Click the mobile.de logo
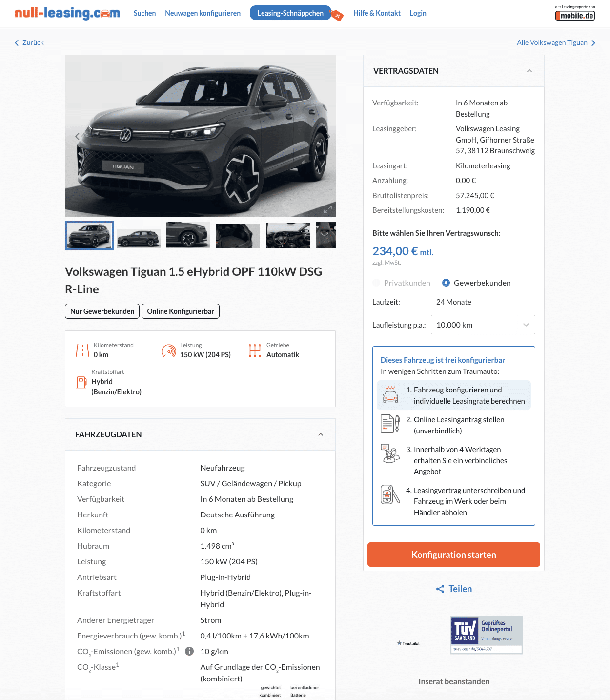610x700 pixels. pyautogui.click(x=575, y=13)
